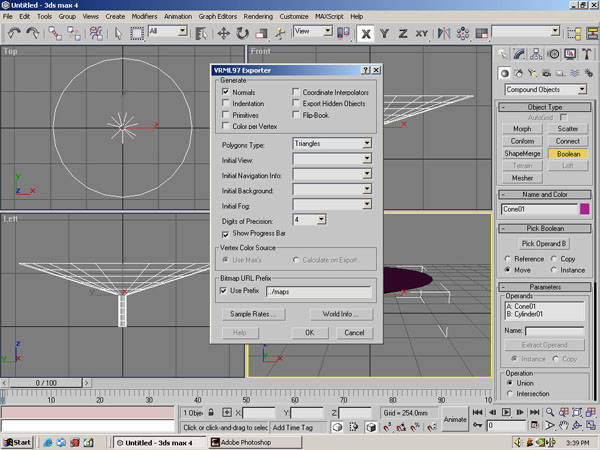Open the Initial Background dropdown
The image size is (600, 450).
pos(367,189)
